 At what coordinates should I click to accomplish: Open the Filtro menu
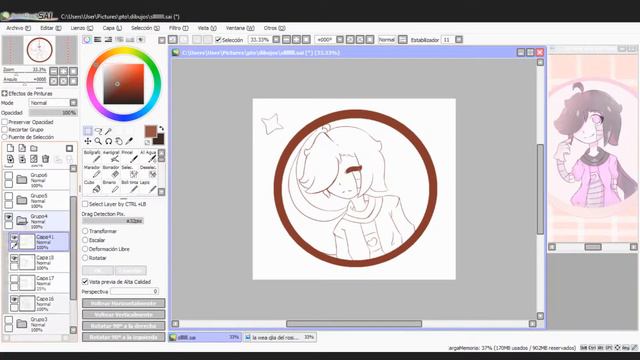point(178,28)
